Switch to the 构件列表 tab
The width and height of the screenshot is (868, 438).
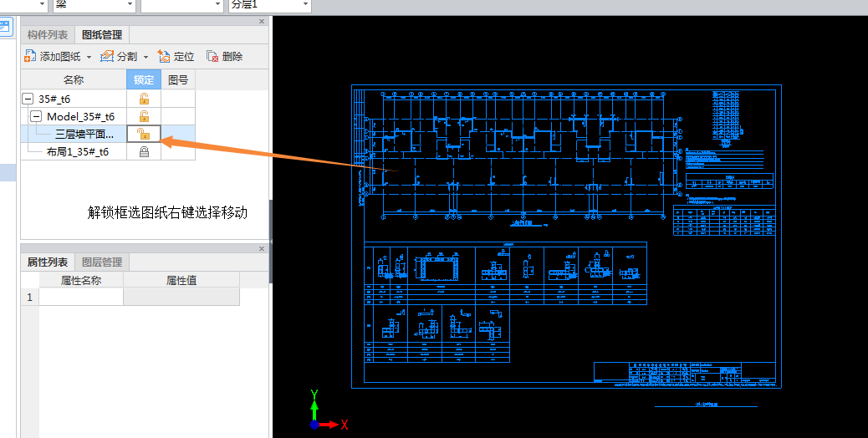(48, 35)
